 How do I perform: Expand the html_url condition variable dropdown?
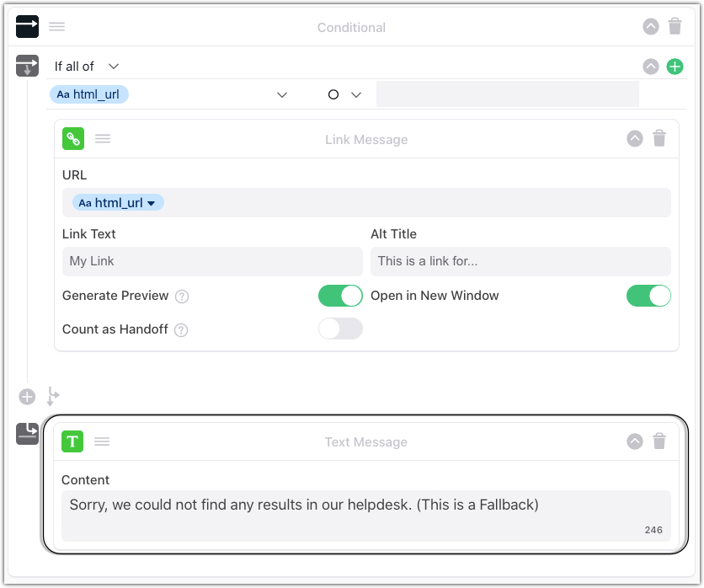(x=282, y=95)
